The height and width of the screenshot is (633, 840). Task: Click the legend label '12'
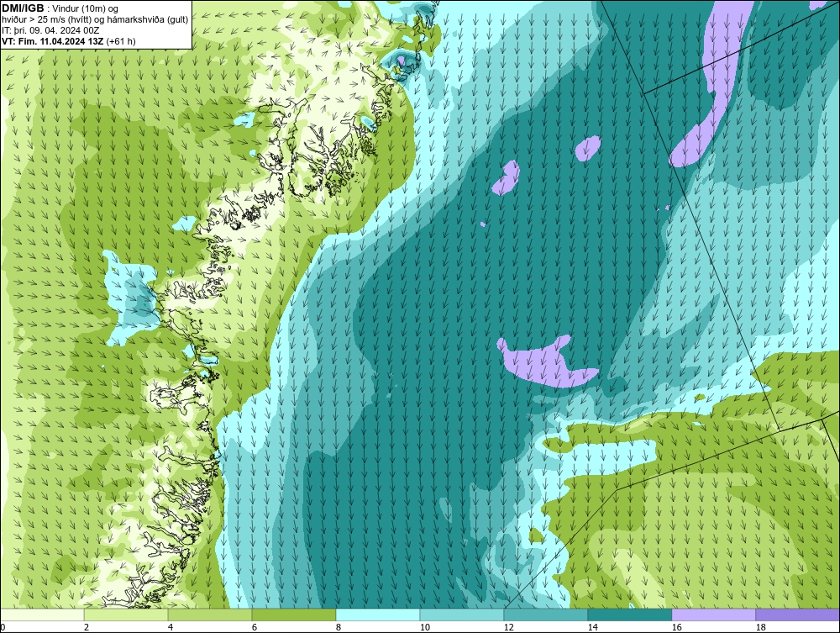508,627
